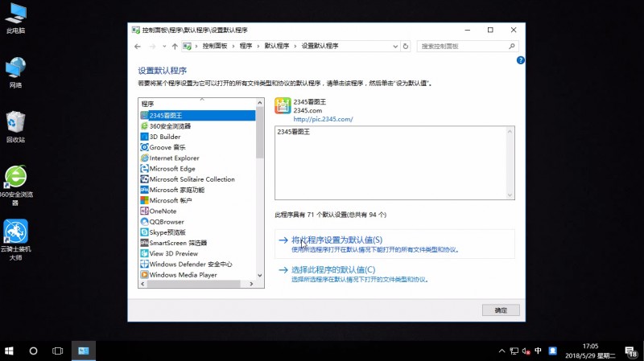Open 回收站 desktop icon
644x361 pixels.
pos(15,127)
